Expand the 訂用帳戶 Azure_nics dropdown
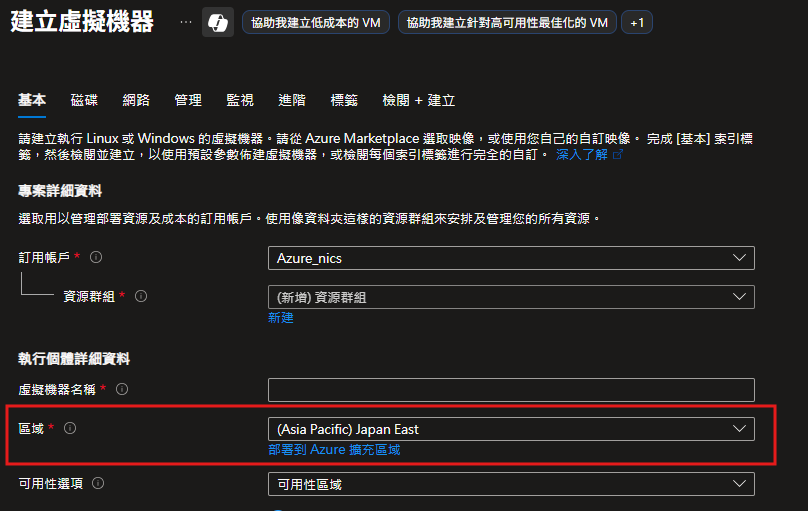 [511, 258]
